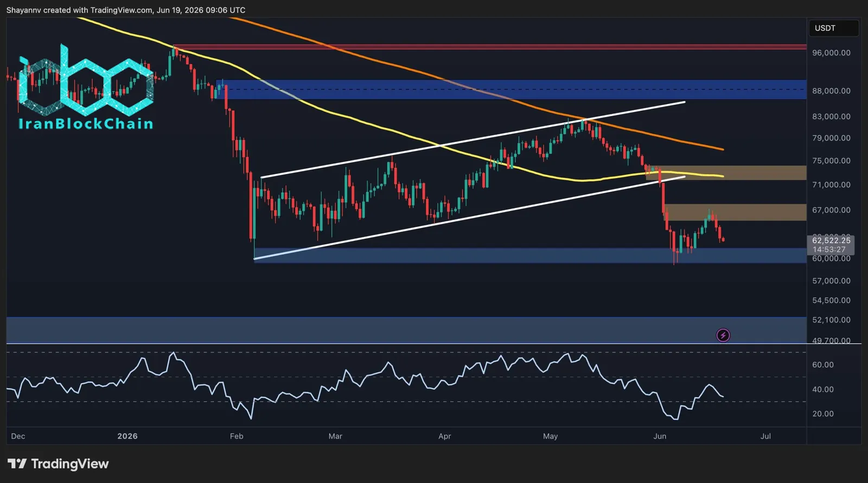
Task: Click the Feb marker on time axis
Action: pos(237,436)
